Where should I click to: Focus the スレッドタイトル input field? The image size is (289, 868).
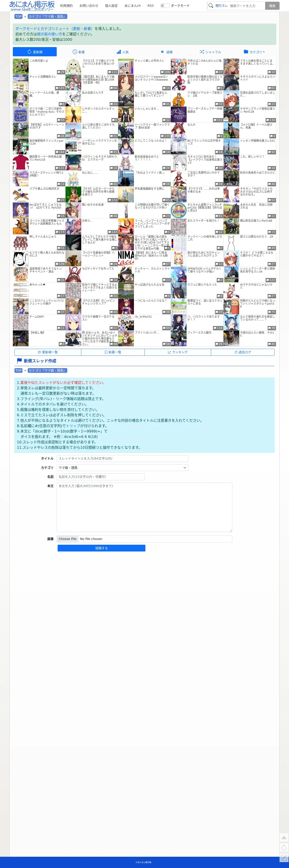click(x=122, y=459)
